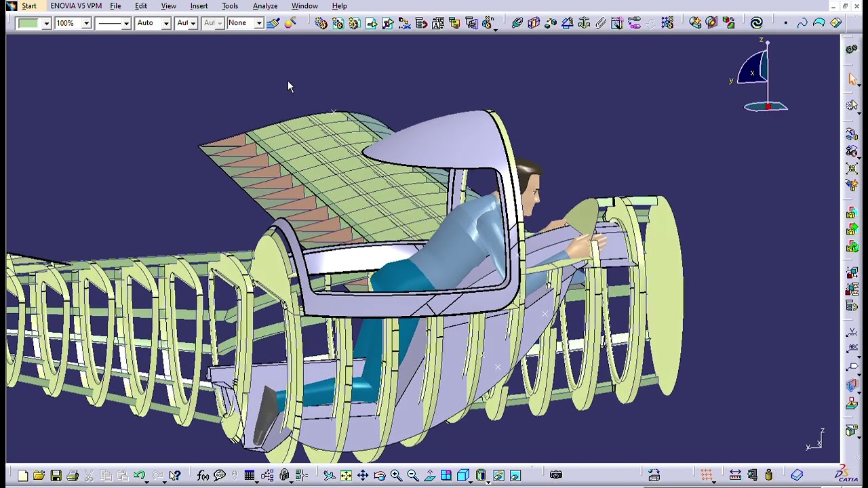Click the Zoom In magnifier
Viewport: 868px width, 488px height.
point(396,475)
